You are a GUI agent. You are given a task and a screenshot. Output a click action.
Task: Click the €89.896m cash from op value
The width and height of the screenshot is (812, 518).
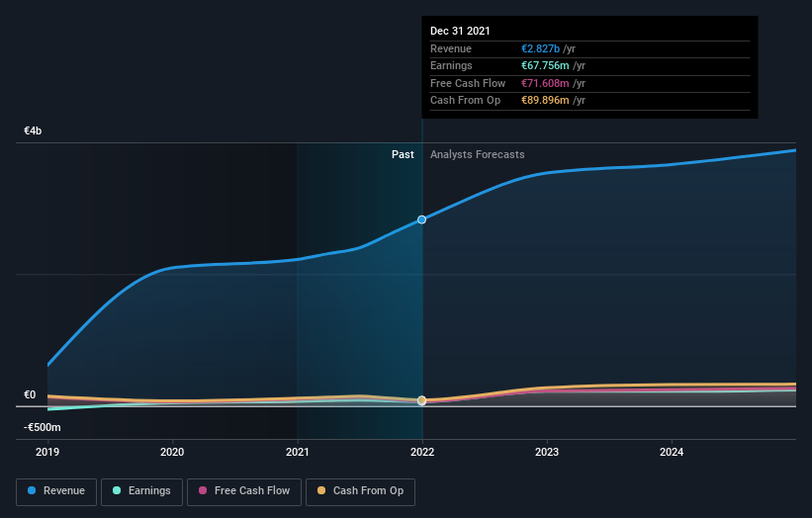click(545, 101)
